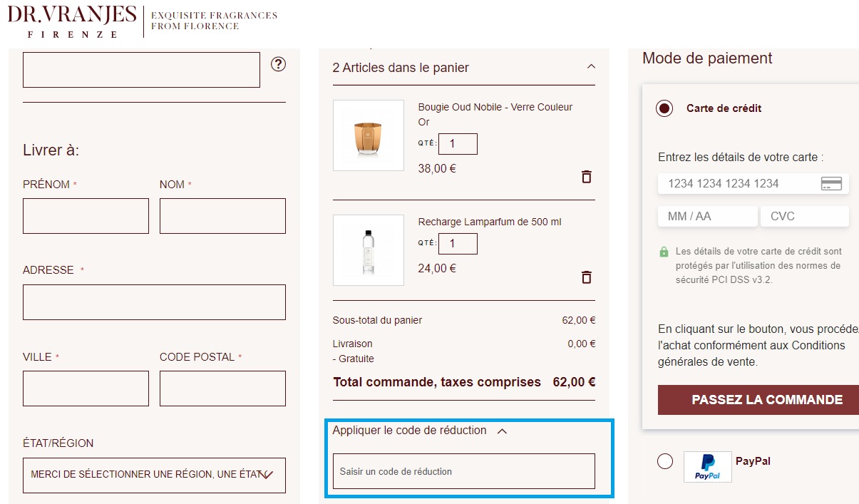Click the credit card icon in number field
The image size is (859, 504).
coord(831,183)
